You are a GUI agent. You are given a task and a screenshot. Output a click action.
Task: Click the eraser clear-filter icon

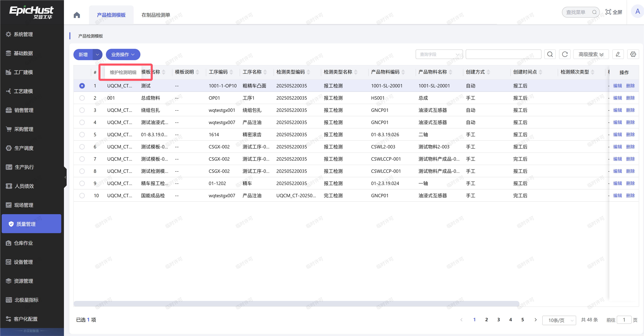[618, 54]
